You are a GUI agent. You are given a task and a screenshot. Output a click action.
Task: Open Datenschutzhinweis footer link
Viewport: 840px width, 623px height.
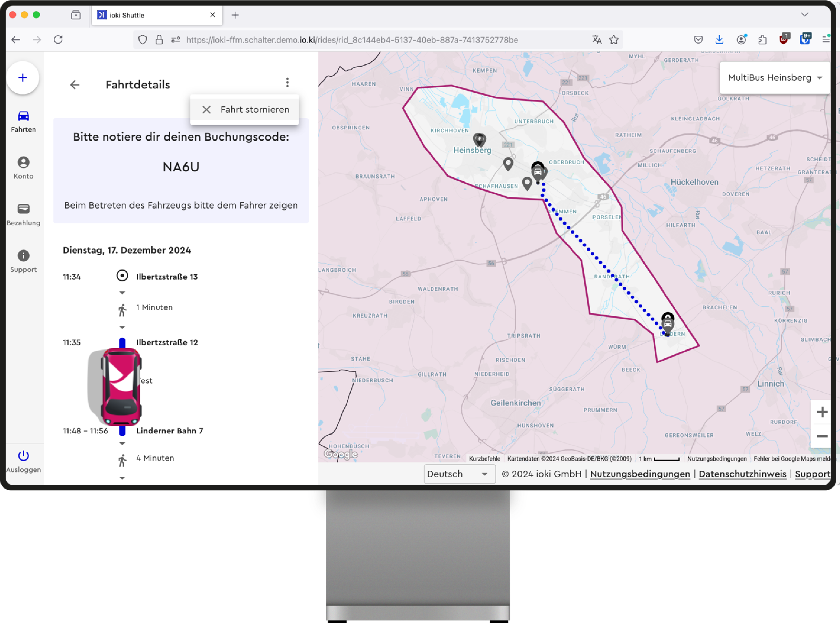[x=742, y=474]
